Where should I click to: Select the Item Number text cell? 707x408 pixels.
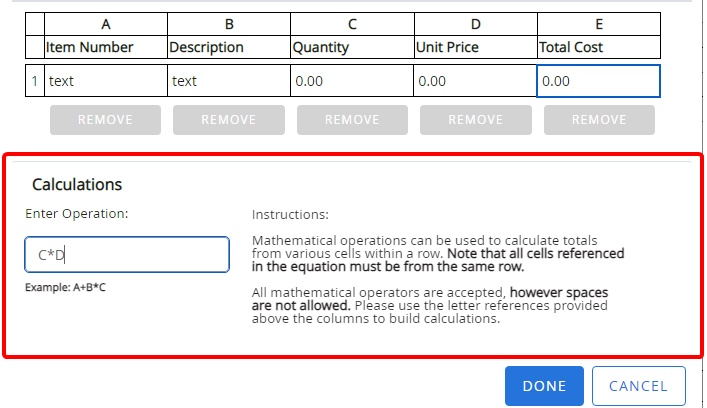tap(105, 81)
